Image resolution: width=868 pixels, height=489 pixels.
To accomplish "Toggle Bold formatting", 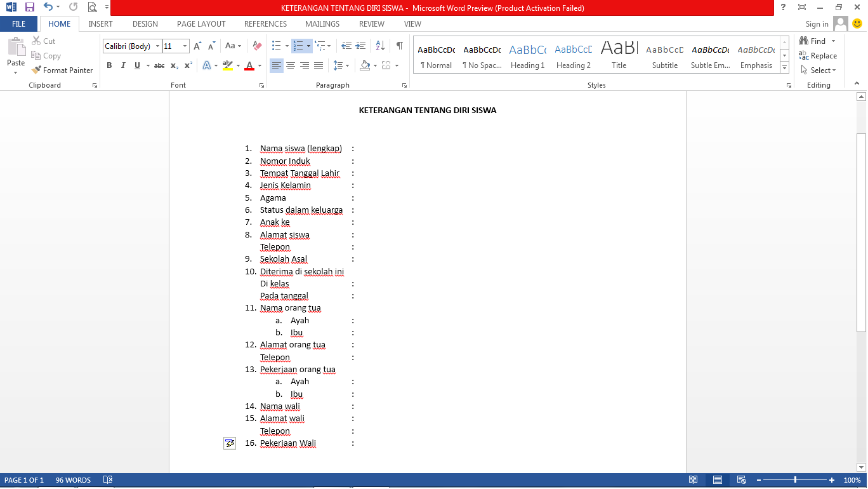I will 109,65.
